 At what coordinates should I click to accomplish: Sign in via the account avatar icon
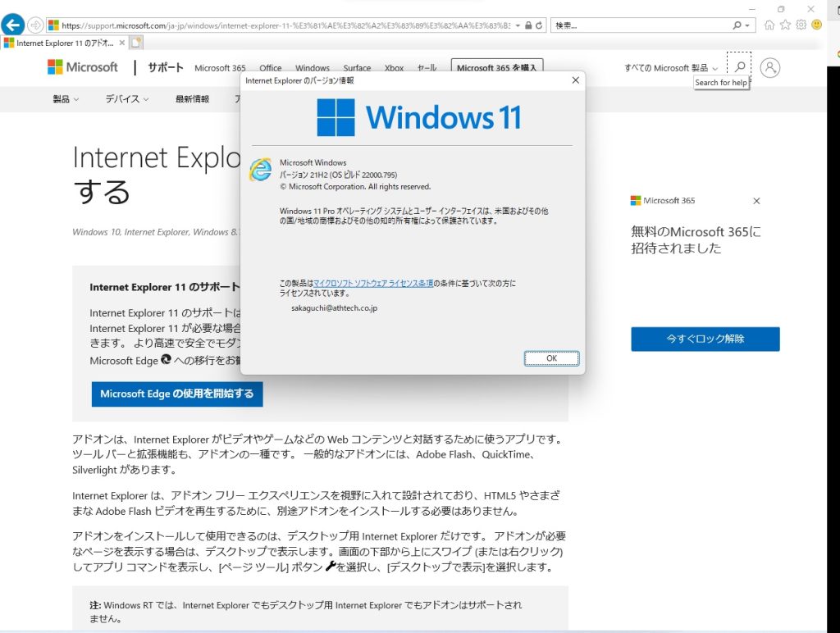[x=769, y=67]
